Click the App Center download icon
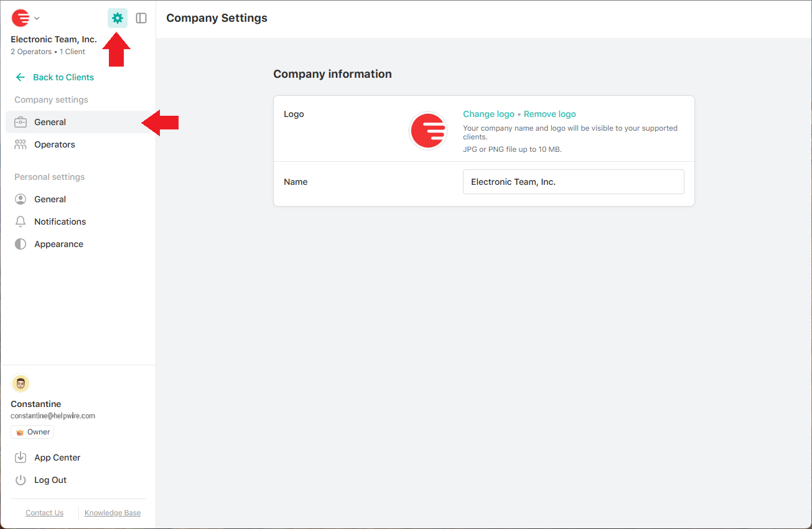This screenshot has width=812, height=529. (x=21, y=457)
